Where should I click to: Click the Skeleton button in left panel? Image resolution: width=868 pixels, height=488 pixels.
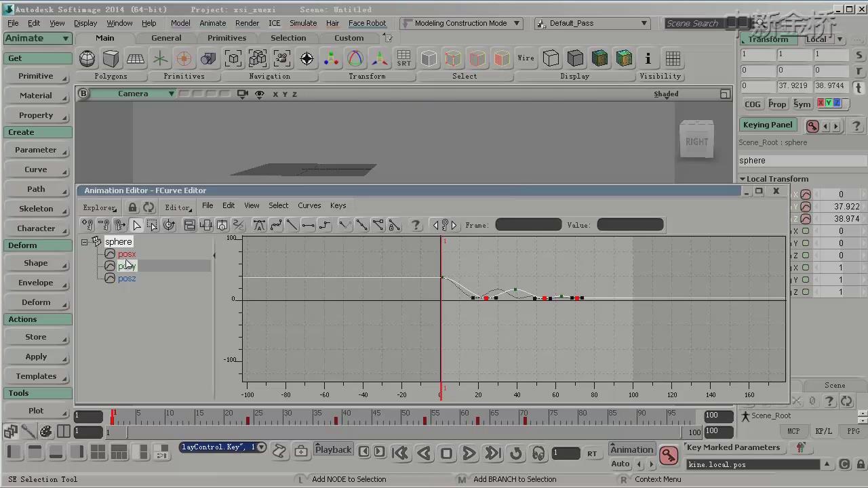37,209
